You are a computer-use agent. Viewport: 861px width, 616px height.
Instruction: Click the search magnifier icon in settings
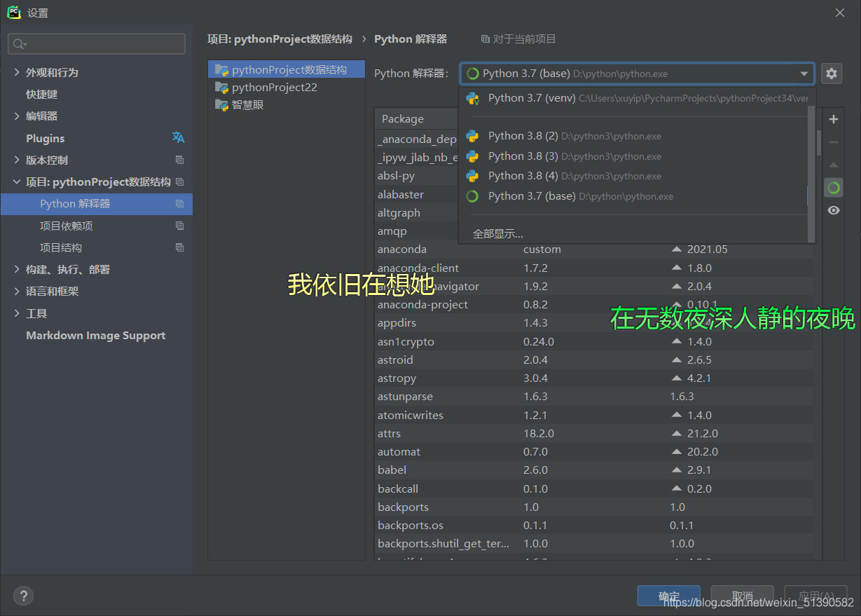pos(18,44)
